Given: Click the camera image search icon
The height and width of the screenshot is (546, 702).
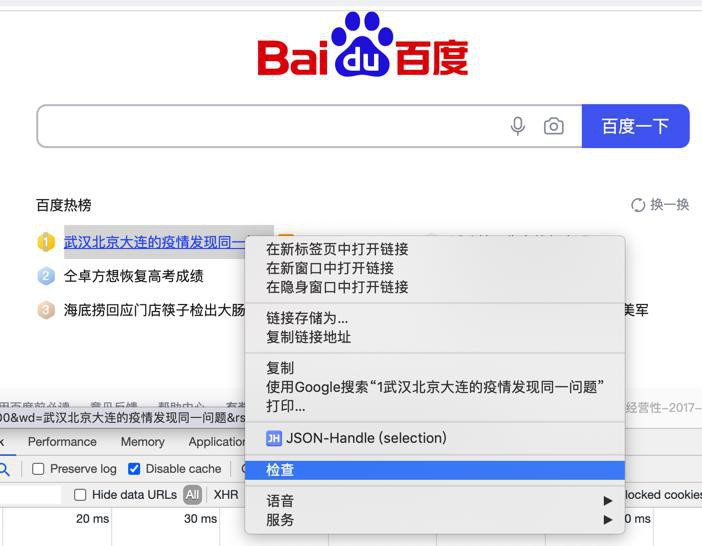Looking at the screenshot, I should 554,126.
